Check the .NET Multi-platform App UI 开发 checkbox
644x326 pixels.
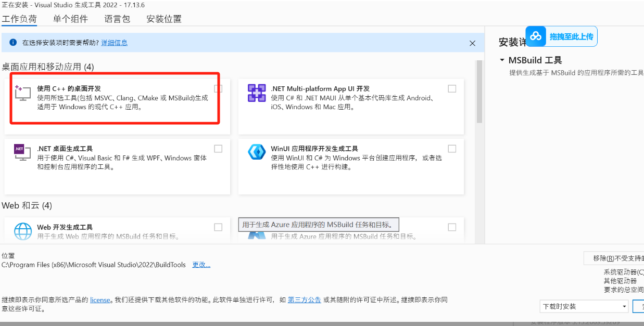(x=452, y=89)
